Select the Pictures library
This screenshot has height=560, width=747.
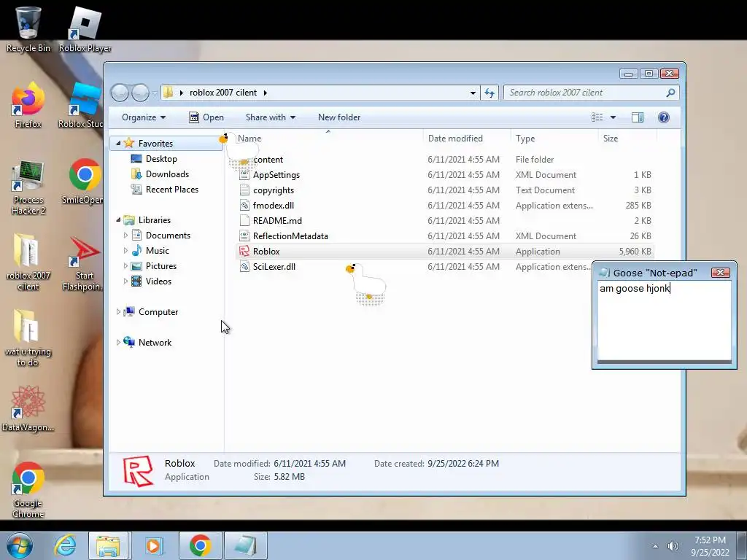[161, 265]
